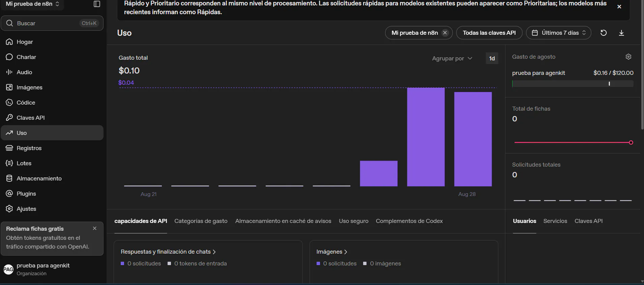This screenshot has height=285, width=644.
Task: Select the Usuarios tab
Action: point(525,221)
